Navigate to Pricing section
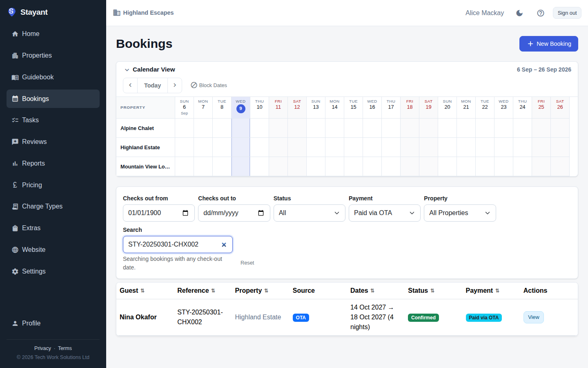The height and width of the screenshot is (368, 588). pyautogui.click(x=53, y=185)
